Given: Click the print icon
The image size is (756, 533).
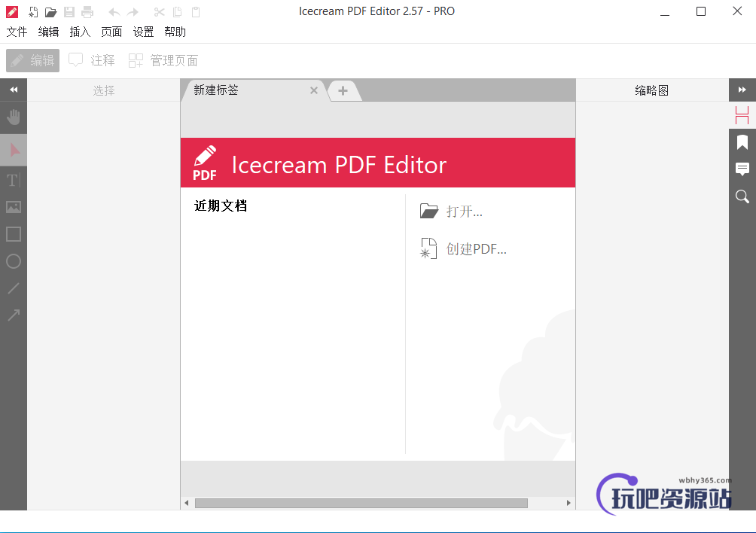Looking at the screenshot, I should point(87,12).
